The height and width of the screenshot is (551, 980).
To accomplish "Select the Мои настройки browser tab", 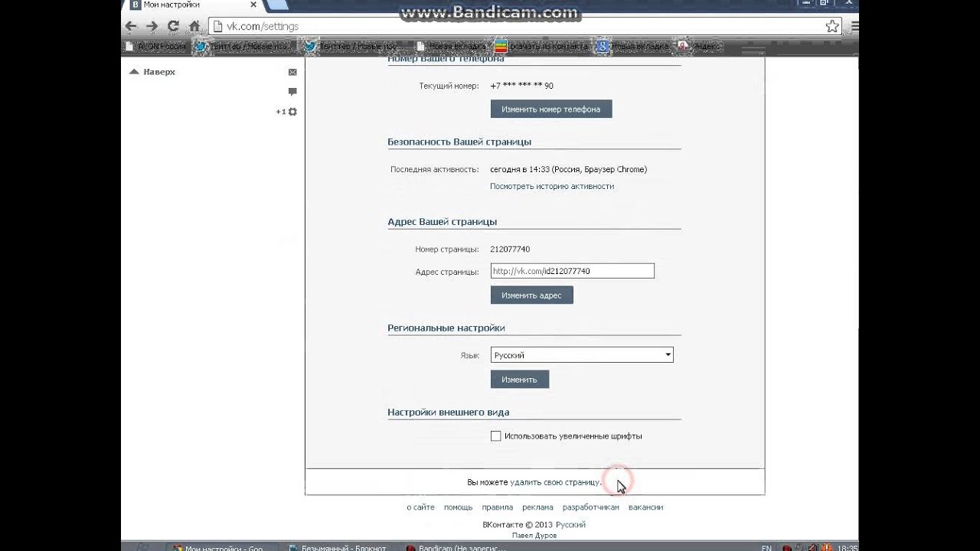I will coord(191,5).
